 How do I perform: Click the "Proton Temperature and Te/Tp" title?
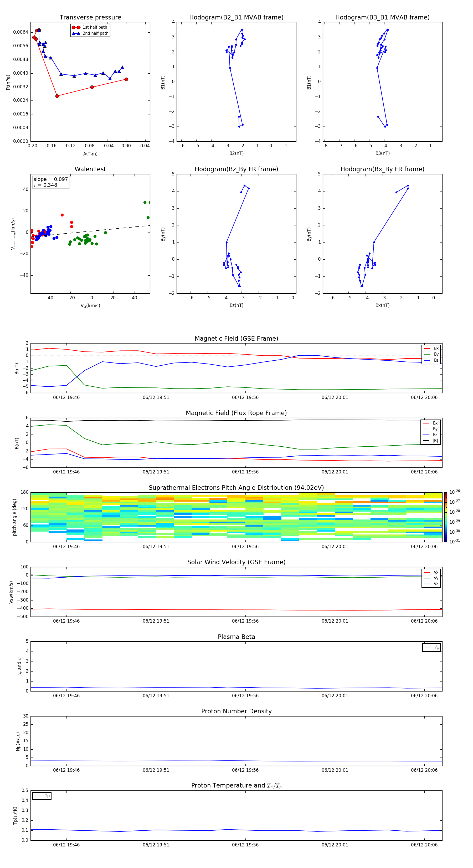coord(236,786)
